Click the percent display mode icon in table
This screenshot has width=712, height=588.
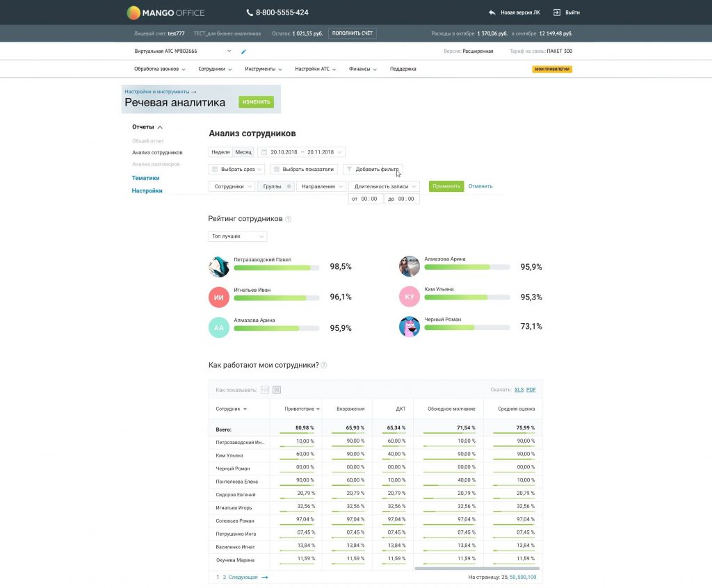tap(277, 390)
